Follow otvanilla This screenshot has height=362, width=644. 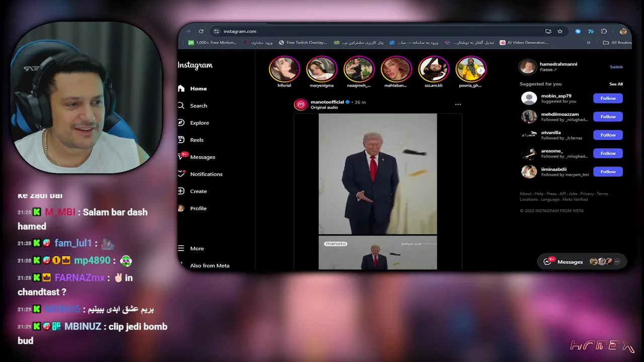click(x=608, y=135)
